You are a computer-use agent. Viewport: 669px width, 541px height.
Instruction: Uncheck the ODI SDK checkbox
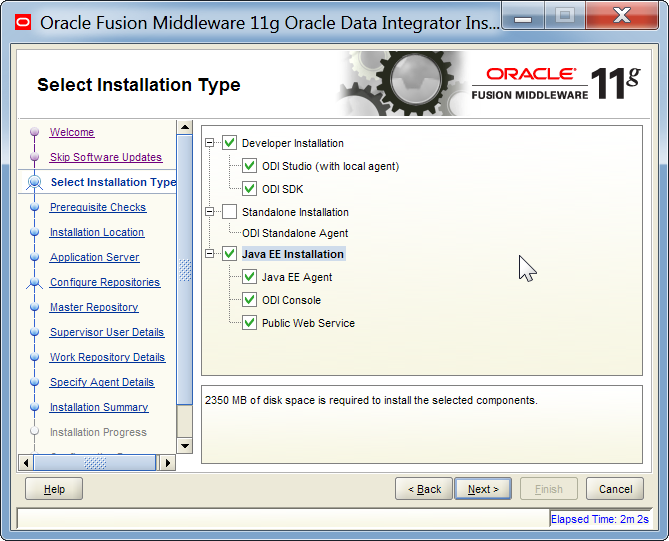[x=250, y=189]
